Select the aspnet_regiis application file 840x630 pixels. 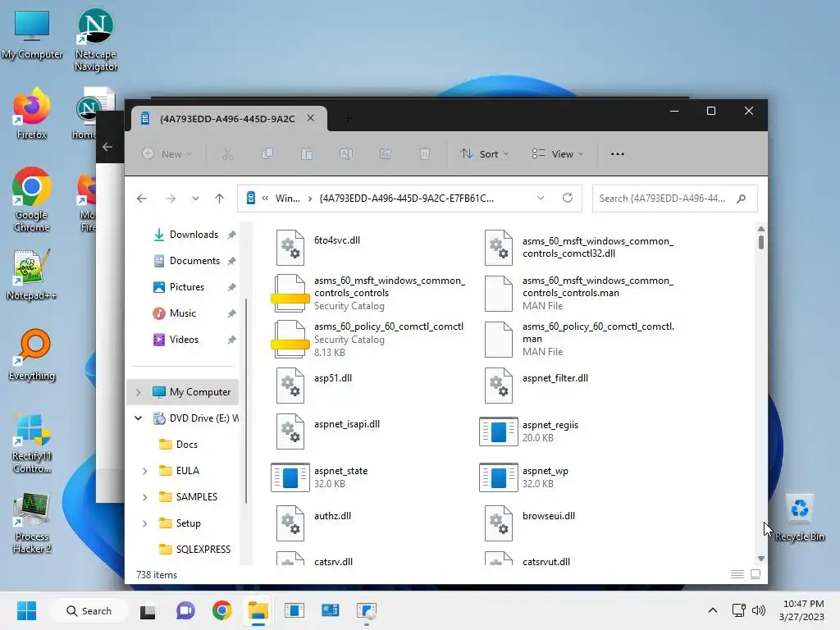[x=529, y=431]
